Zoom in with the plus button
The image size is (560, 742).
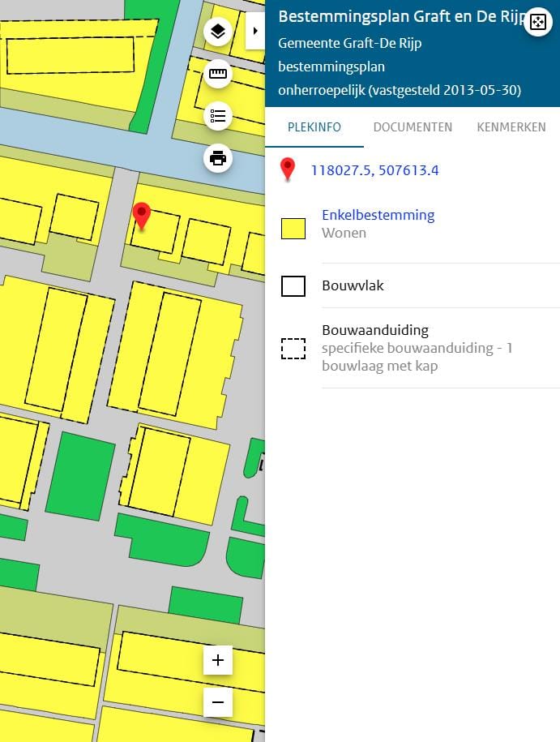pyautogui.click(x=217, y=660)
